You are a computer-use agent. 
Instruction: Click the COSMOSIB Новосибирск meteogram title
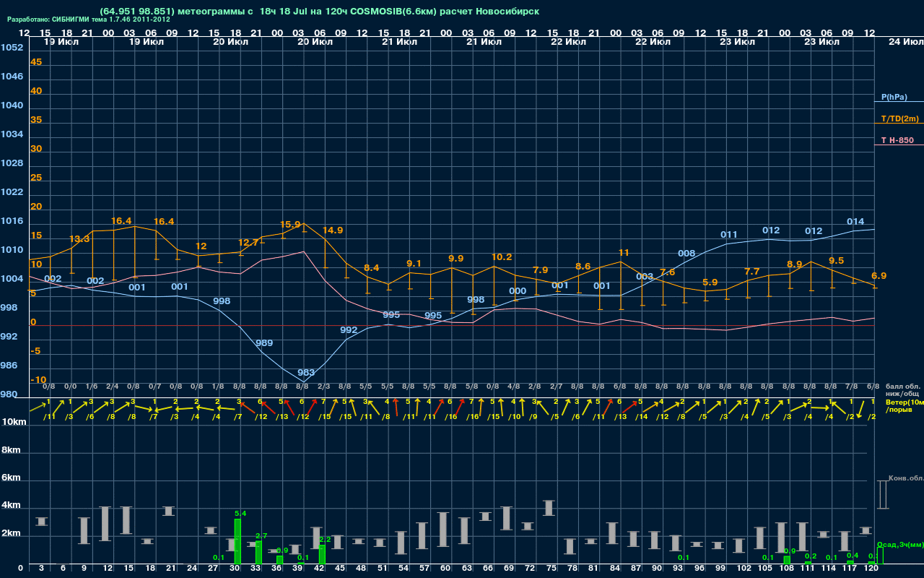point(320,12)
